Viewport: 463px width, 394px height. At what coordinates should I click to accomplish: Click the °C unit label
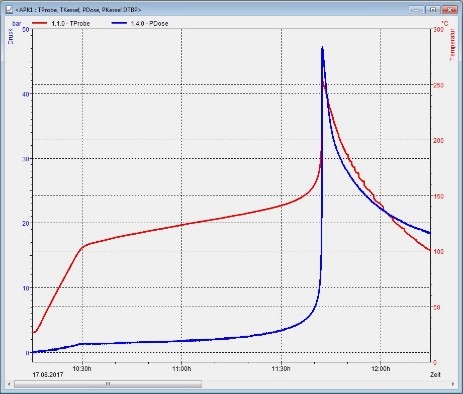tap(445, 23)
